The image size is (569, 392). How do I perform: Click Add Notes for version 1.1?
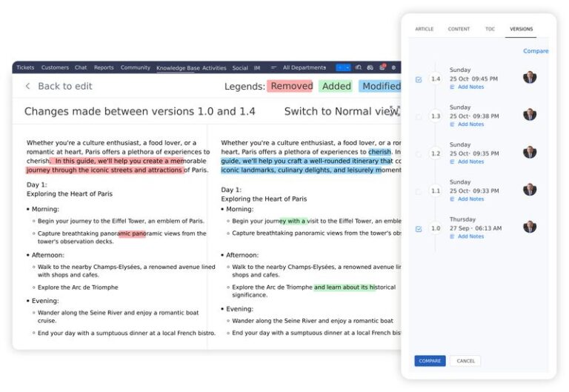470,199
